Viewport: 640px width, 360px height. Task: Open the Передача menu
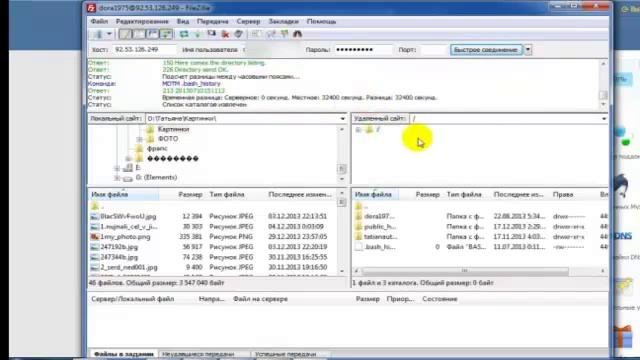coord(212,21)
